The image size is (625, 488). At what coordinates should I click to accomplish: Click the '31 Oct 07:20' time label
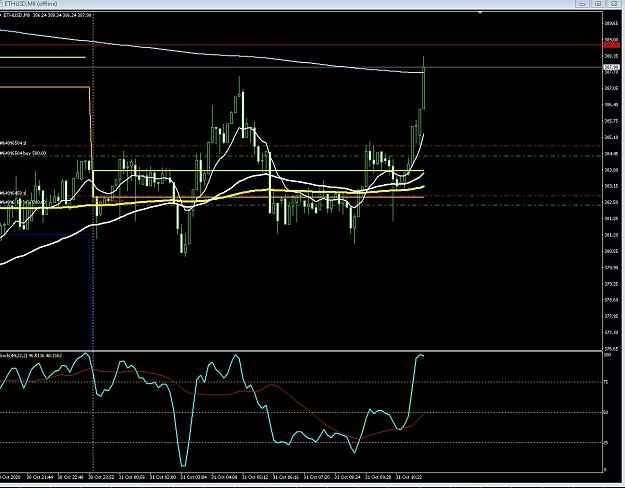316,477
